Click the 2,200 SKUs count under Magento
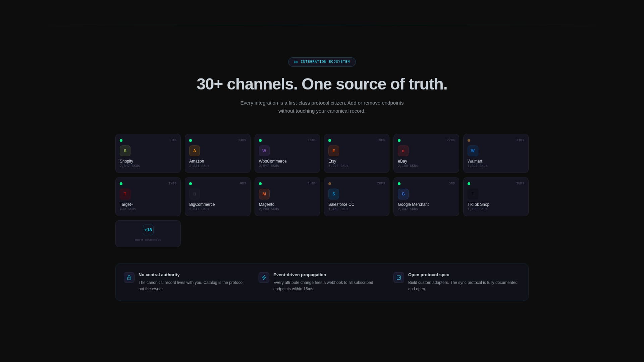The image size is (644, 362). pyautogui.click(x=269, y=209)
